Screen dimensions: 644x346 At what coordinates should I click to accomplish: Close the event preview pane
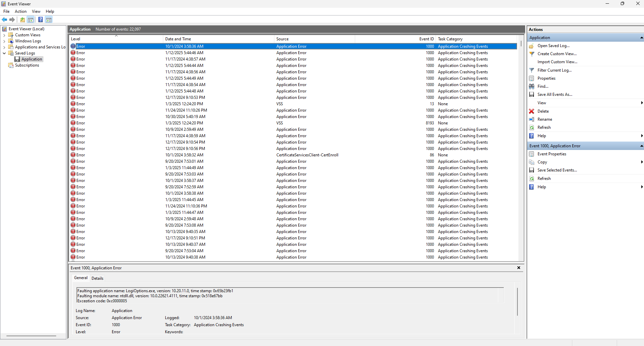point(519,268)
